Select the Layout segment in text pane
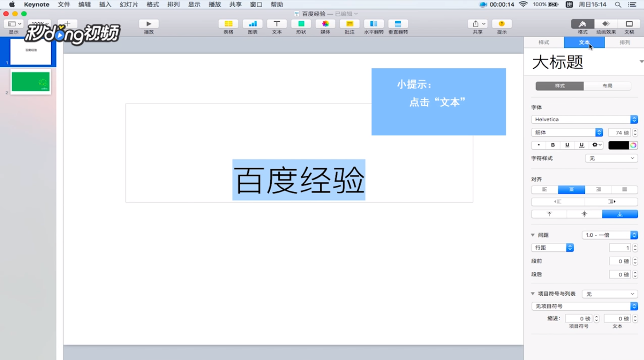Viewport: 644px width, 360px height. (x=608, y=86)
